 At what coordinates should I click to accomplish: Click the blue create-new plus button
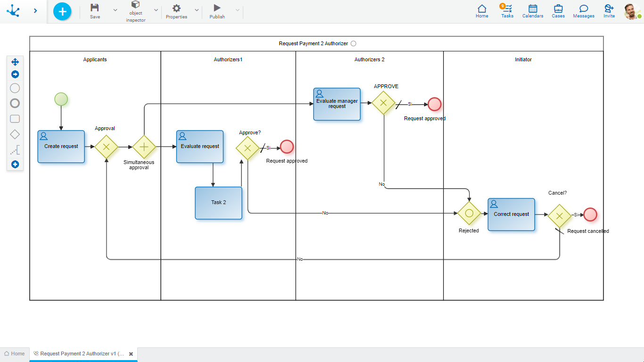62,11
